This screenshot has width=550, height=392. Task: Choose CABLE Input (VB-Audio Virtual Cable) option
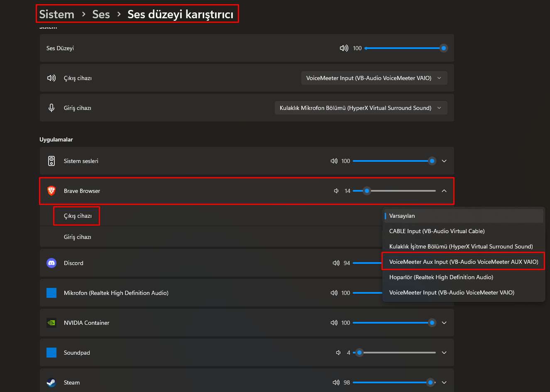point(464,231)
